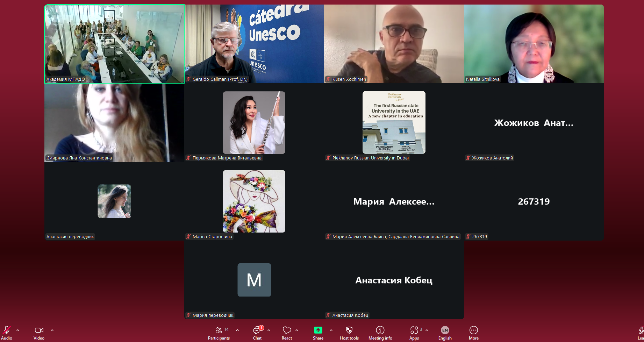Click the Natalia Sitnikova name label
644x342 pixels.
click(482, 79)
